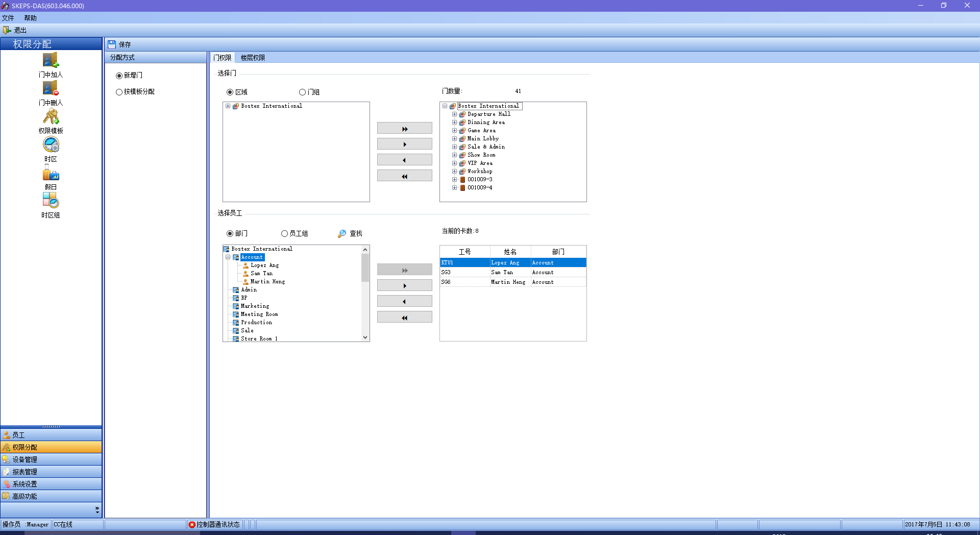This screenshot has width=980, height=535.
Task: Select the 按模板分配 radio option
Action: coord(119,92)
